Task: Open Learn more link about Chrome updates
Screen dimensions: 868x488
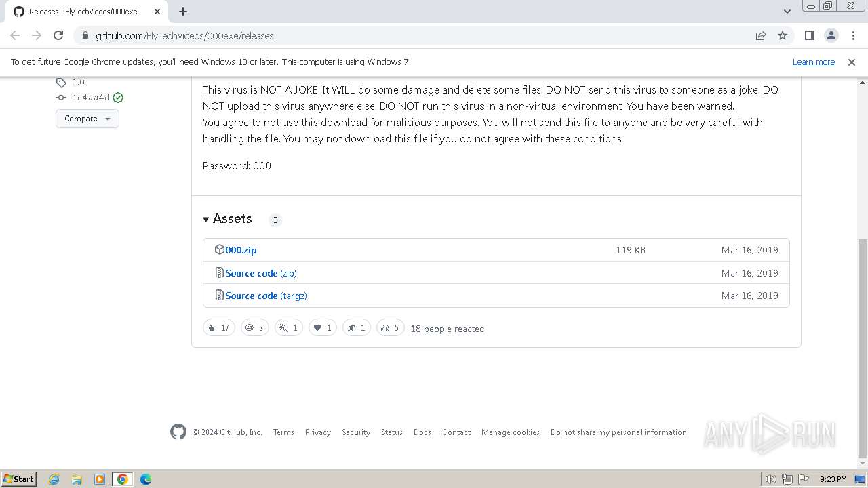Action: pos(814,62)
